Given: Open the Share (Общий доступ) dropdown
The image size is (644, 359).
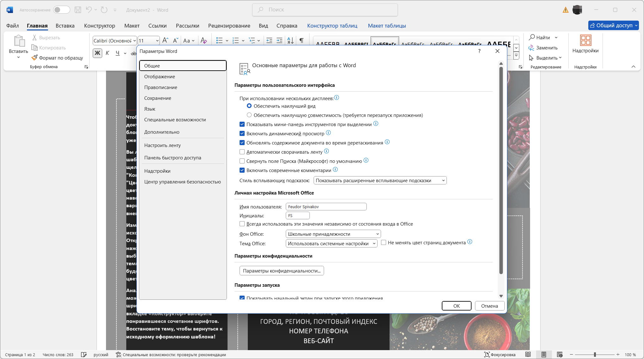Looking at the screenshot, I should 614,25.
